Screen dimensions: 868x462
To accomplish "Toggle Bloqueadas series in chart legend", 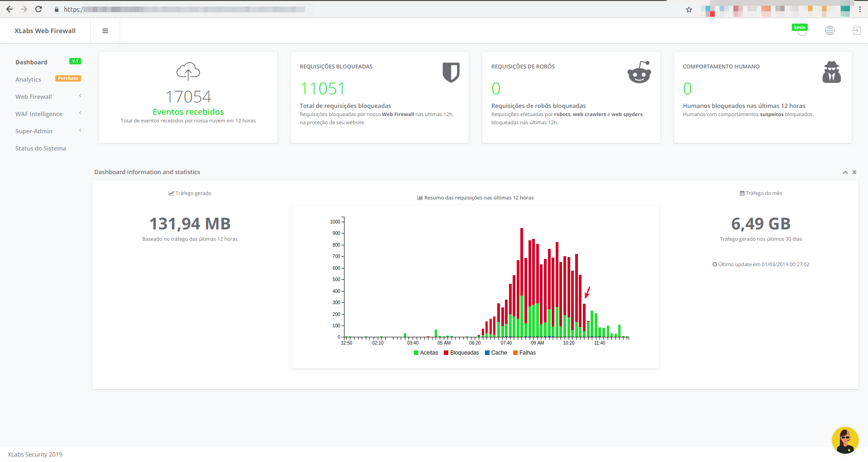I will pyautogui.click(x=461, y=353).
